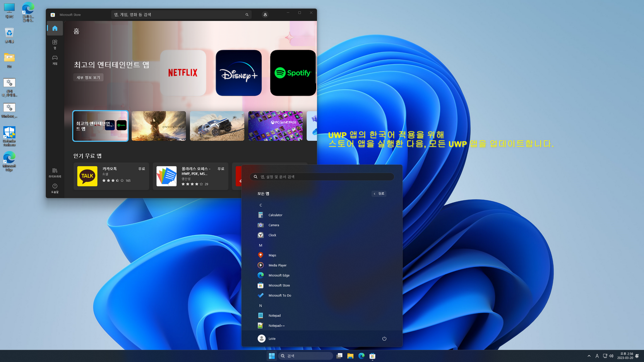
Task: Launch Media Player from all apps list
Action: (322, 265)
